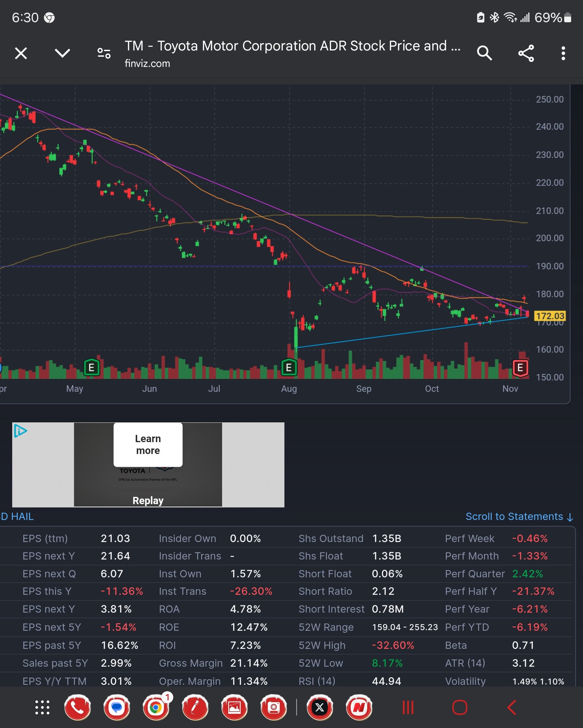Open the app drawer grid icon
Viewport: 583px width, 728px height.
click(43, 708)
